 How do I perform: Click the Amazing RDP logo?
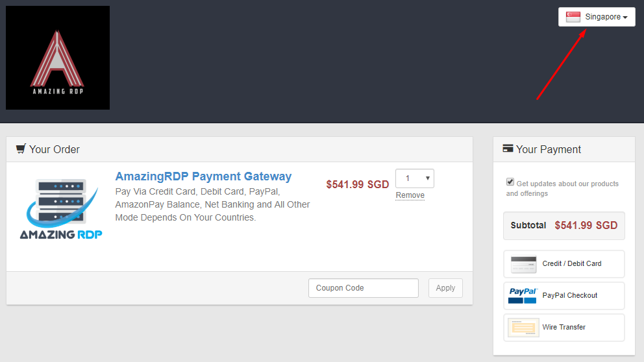[58, 58]
